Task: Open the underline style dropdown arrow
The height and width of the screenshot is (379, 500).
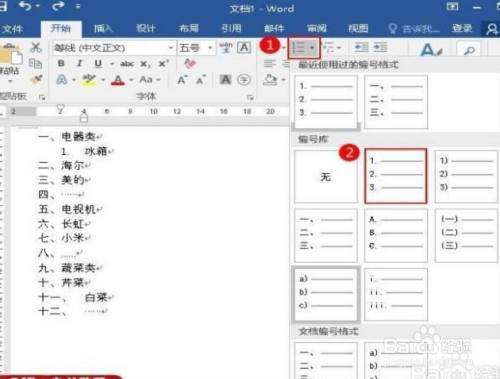Action: click(112, 64)
